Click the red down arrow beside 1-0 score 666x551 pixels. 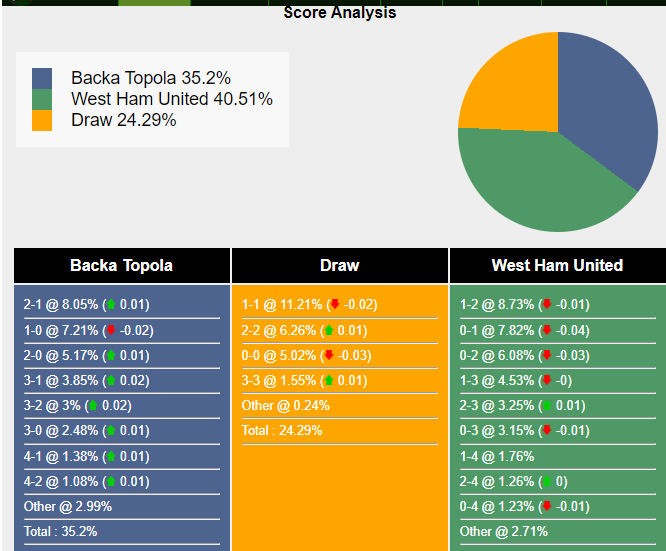[110, 330]
